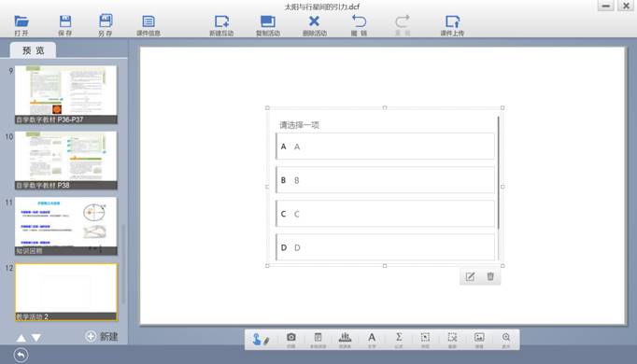Viewport: 637px width, 364px height.
Task: Click the 新建 plus button
Action: (102, 336)
